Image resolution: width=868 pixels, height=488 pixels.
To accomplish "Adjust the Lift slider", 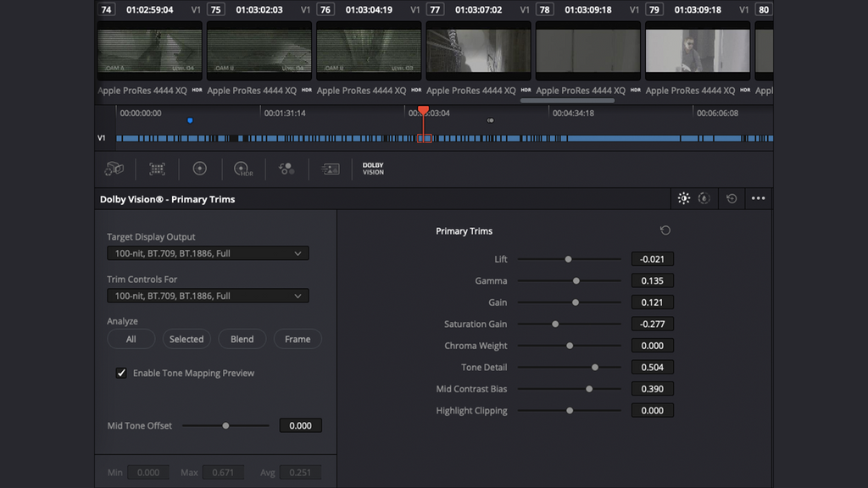I will click(x=568, y=259).
